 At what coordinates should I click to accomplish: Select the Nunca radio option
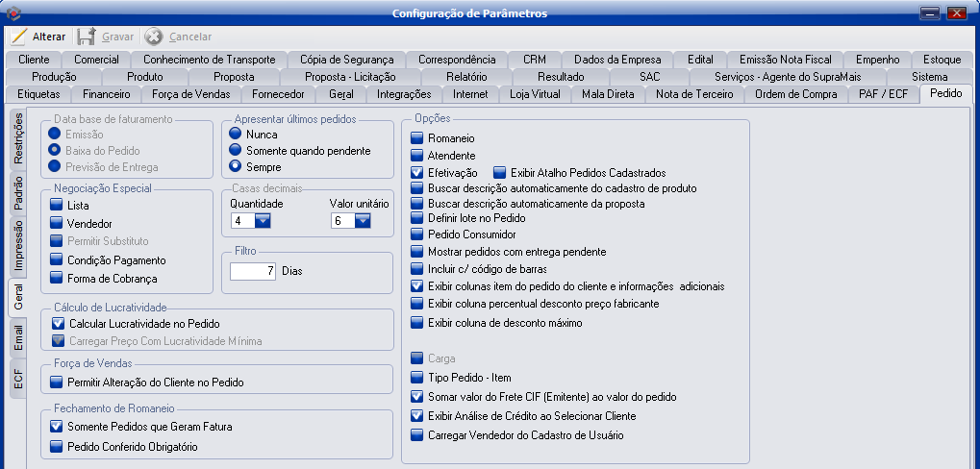pos(235,135)
